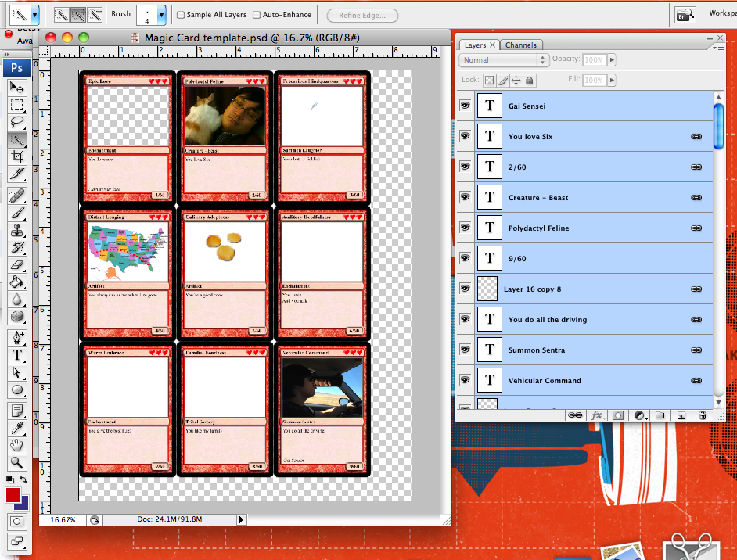Click the foreground color swatch
This screenshot has width=737, height=560.
[13, 496]
